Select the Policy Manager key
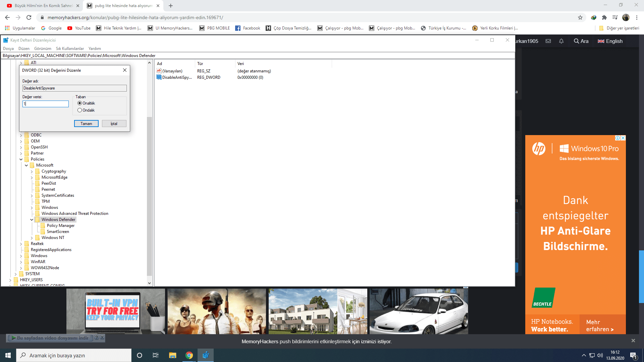Image resolution: width=644 pixels, height=362 pixels. 61,226
